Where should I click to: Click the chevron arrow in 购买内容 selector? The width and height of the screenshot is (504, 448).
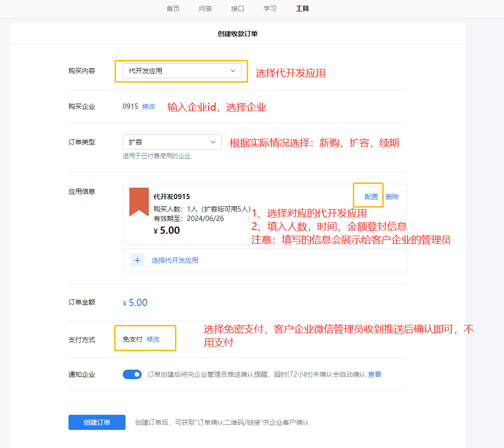[233, 71]
